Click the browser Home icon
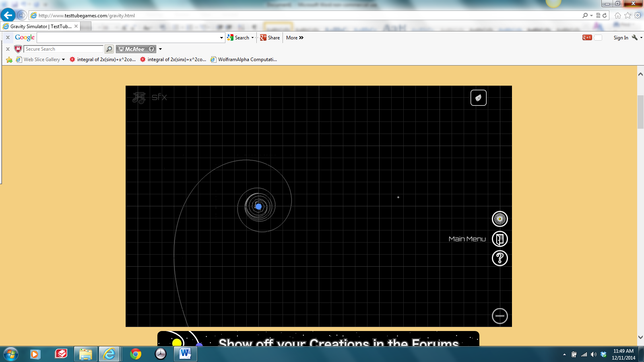 coord(618,16)
